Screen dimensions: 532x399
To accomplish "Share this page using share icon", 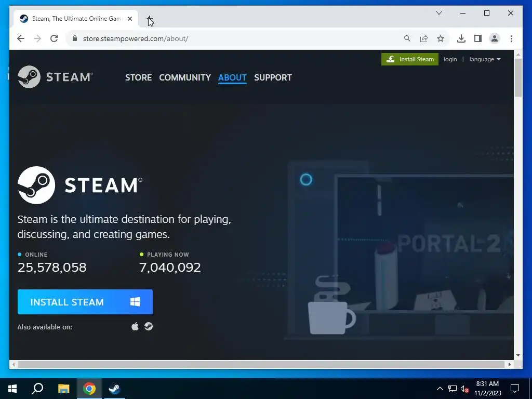I will click(424, 38).
